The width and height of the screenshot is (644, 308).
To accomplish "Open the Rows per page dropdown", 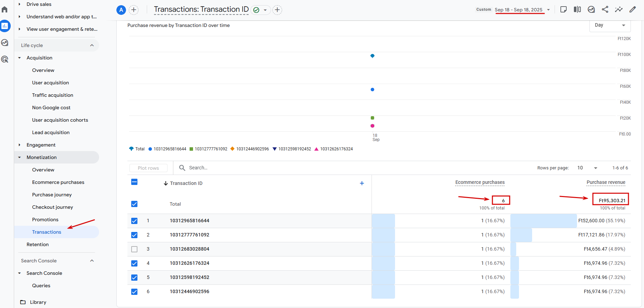I will (x=587, y=168).
